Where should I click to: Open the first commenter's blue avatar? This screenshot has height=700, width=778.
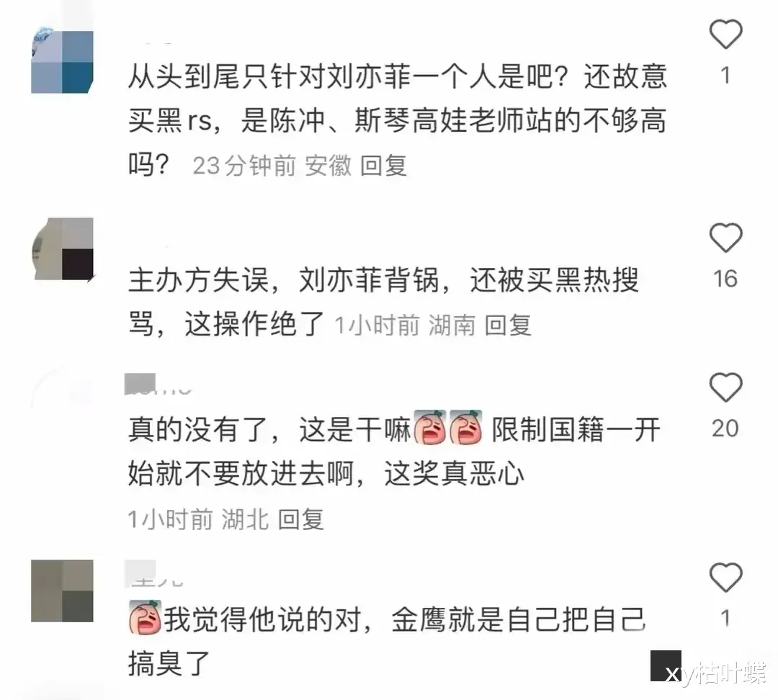62,60
